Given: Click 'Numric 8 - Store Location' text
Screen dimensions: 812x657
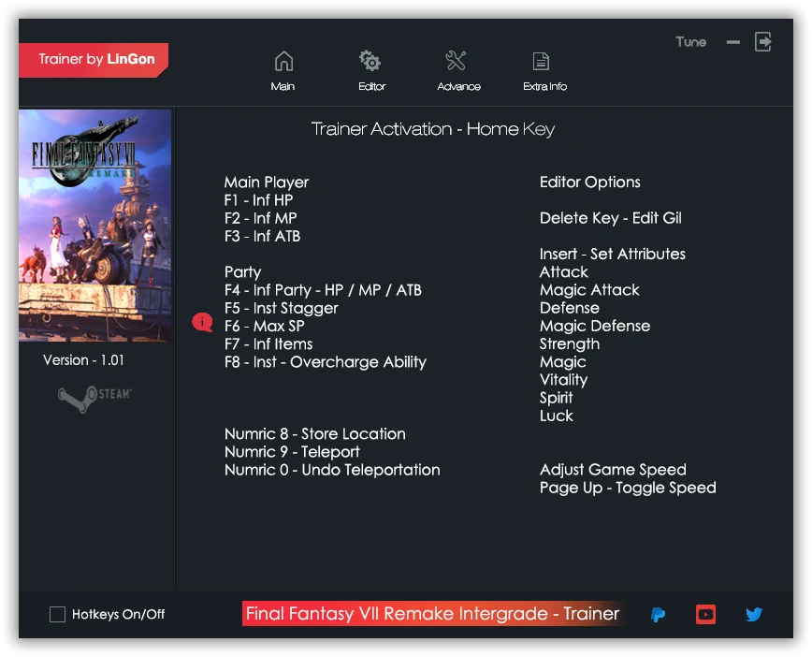Looking at the screenshot, I should pyautogui.click(x=315, y=433).
